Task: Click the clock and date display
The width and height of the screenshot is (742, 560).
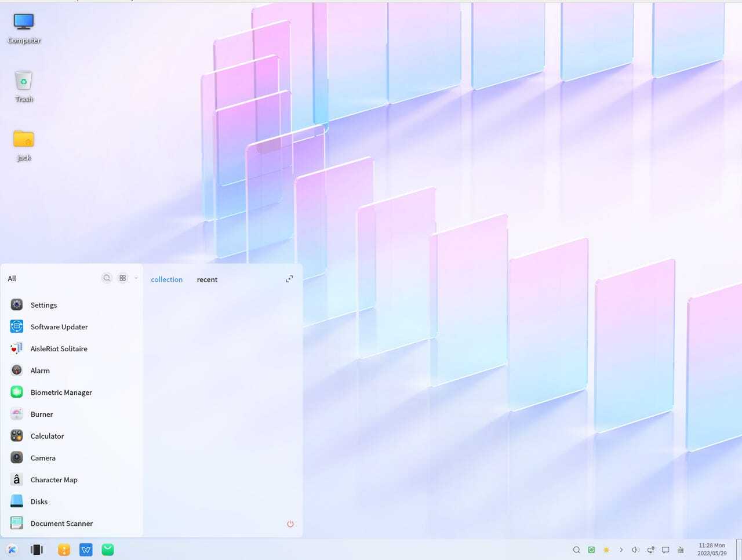Action: [711, 549]
